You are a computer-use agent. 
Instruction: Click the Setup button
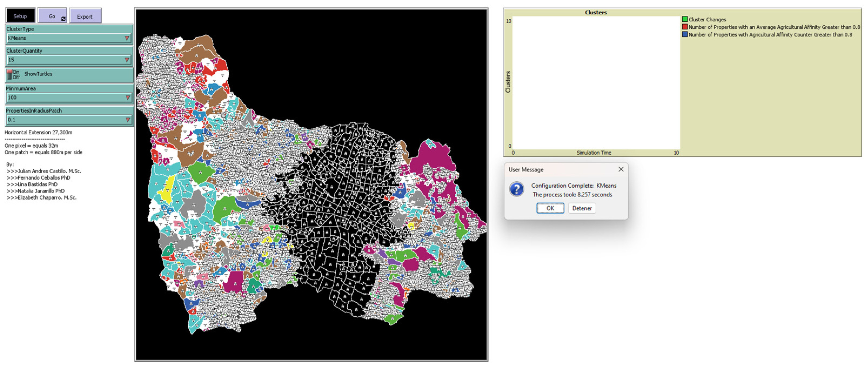(x=20, y=16)
